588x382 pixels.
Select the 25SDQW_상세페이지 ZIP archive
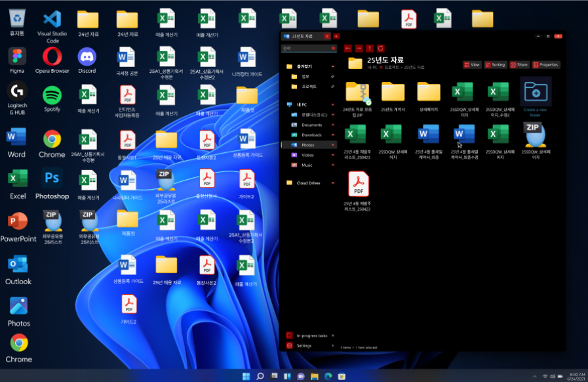[x=536, y=141]
